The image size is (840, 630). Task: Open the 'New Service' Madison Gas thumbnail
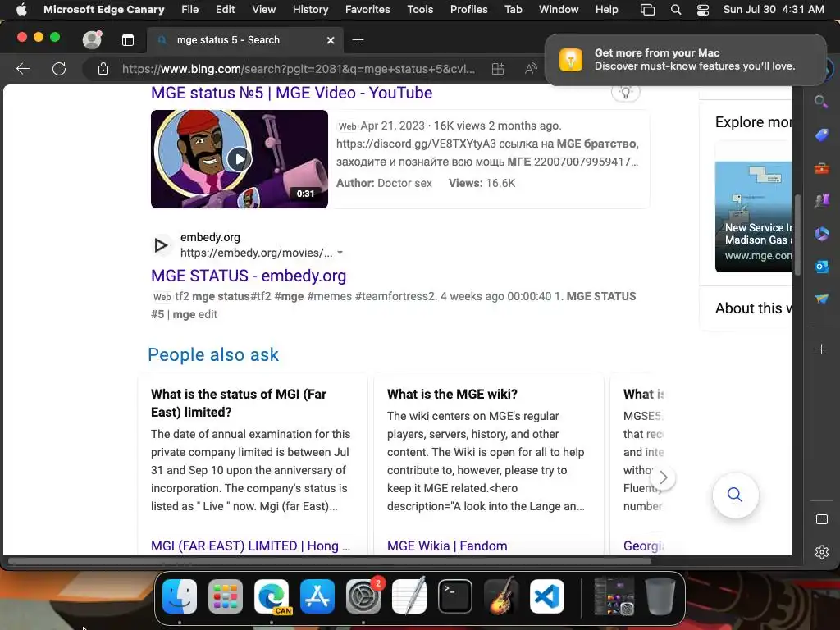click(753, 217)
